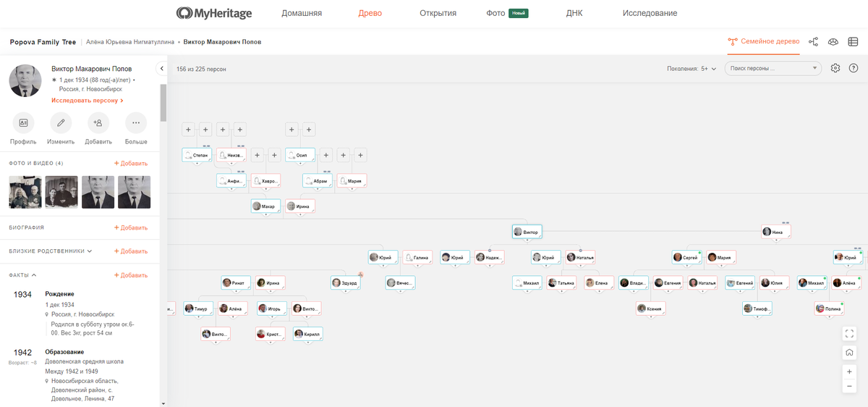
Task: Zoom out the tree with minus button
Action: tap(850, 387)
